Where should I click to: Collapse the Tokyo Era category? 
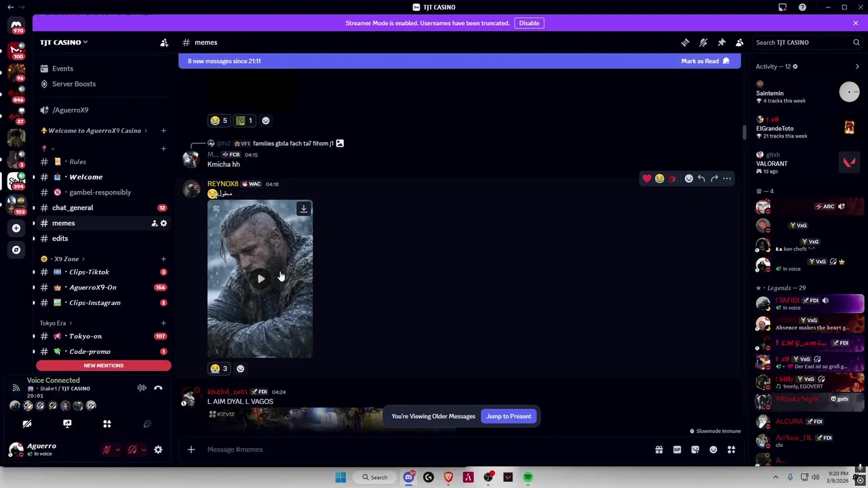(56, 323)
